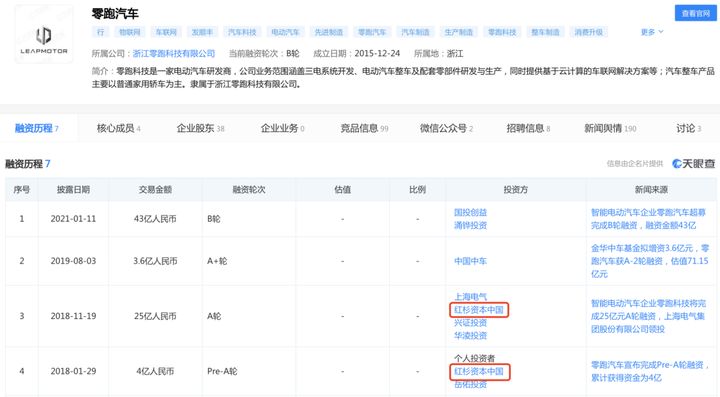The image size is (720, 397).
Task: Expand the 更多 tags dropdown
Action: 652,32
